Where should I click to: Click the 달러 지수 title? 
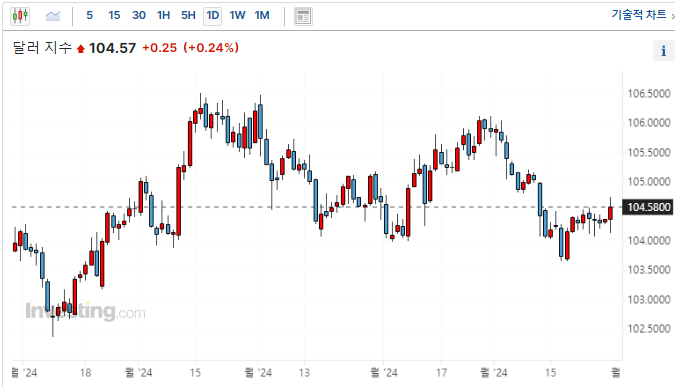pyautogui.click(x=42, y=47)
